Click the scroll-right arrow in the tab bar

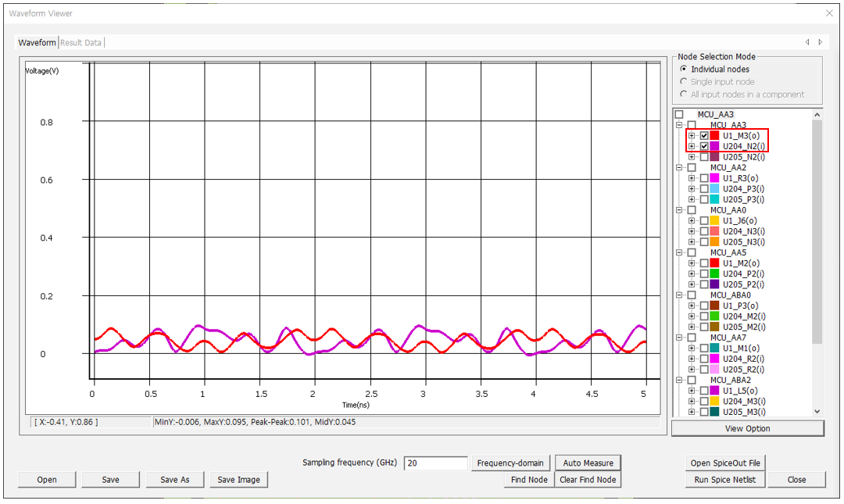pos(820,42)
